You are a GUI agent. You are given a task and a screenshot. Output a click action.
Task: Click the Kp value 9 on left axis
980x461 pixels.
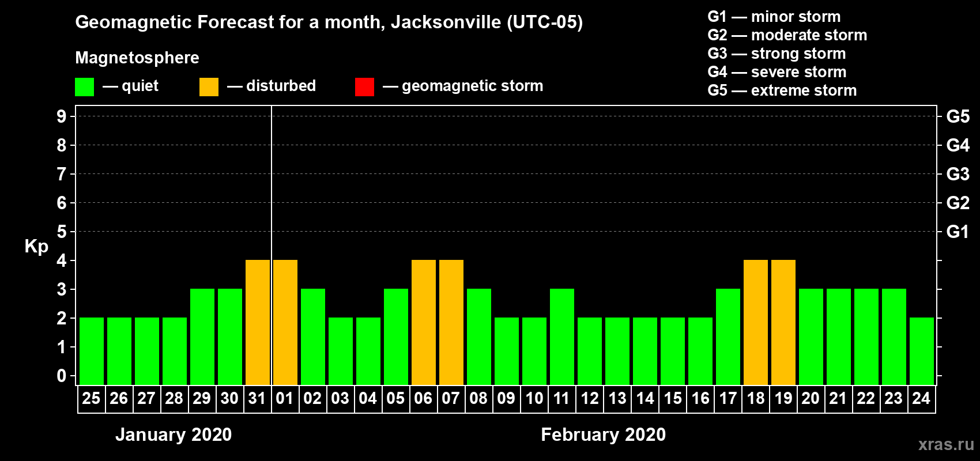62,116
